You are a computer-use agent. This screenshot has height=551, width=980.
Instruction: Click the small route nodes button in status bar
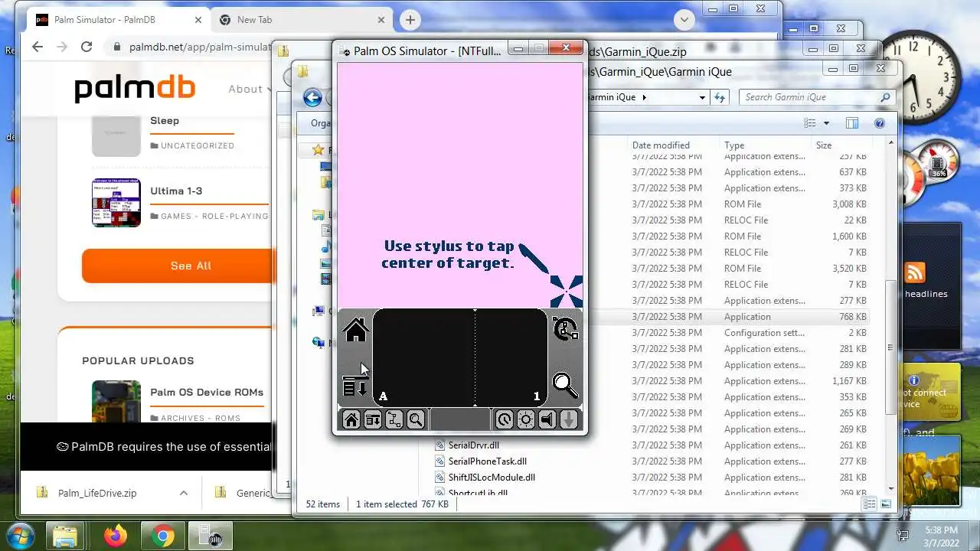tap(394, 419)
